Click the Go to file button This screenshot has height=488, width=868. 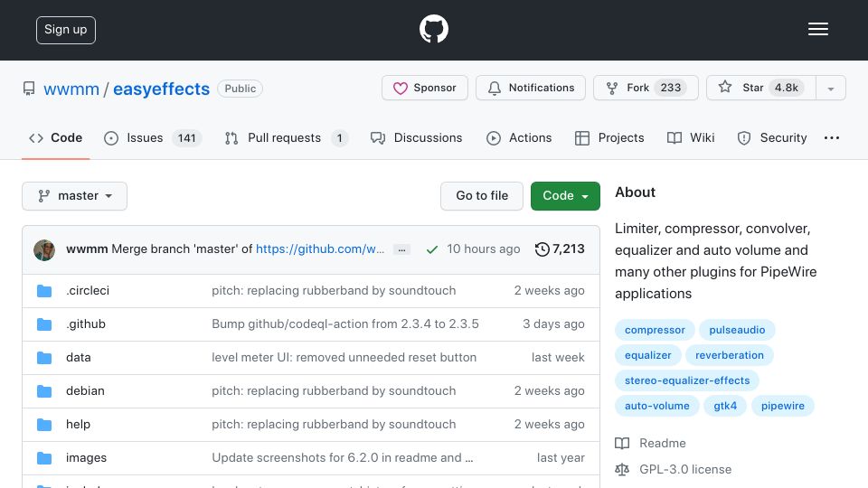click(482, 196)
